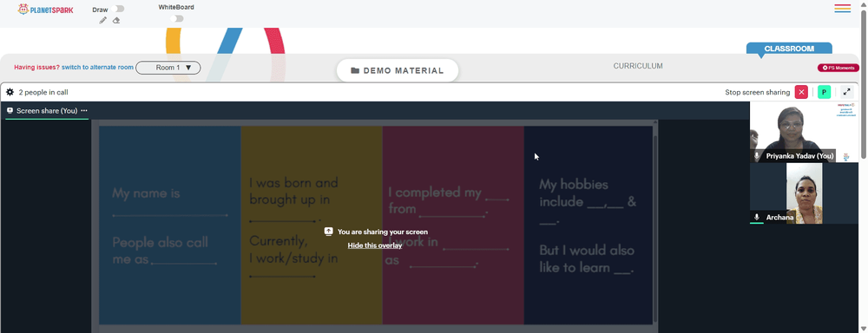
Task: Select the Classroom tab
Action: pos(789,49)
